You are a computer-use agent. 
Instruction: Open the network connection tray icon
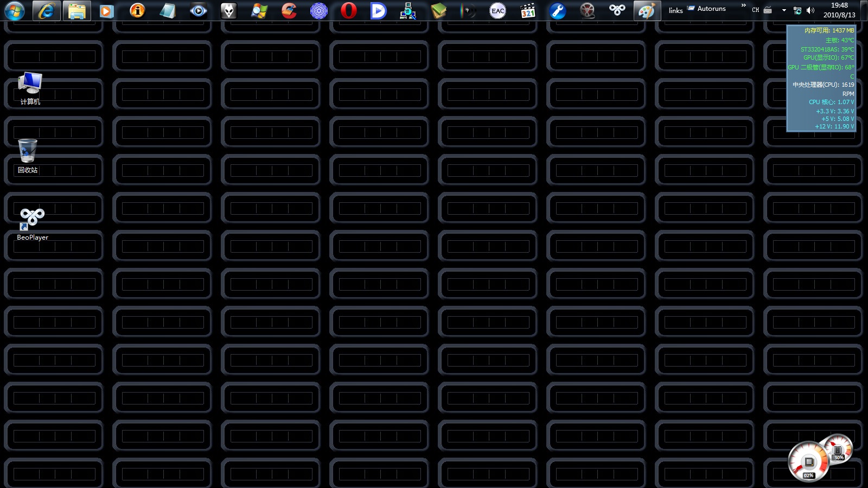coord(797,10)
